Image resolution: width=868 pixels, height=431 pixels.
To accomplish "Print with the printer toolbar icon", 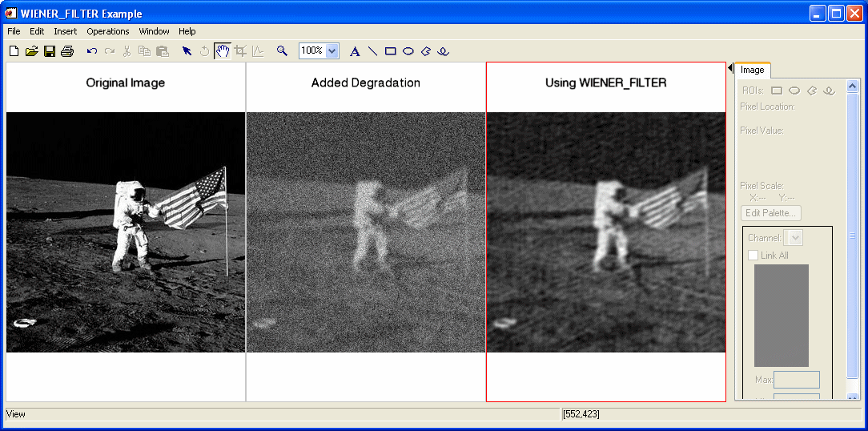I will point(67,51).
